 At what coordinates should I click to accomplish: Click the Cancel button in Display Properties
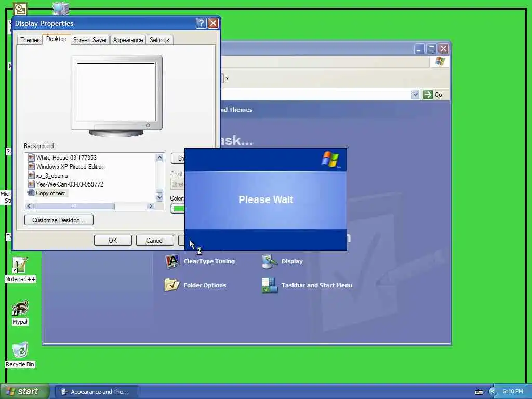155,240
